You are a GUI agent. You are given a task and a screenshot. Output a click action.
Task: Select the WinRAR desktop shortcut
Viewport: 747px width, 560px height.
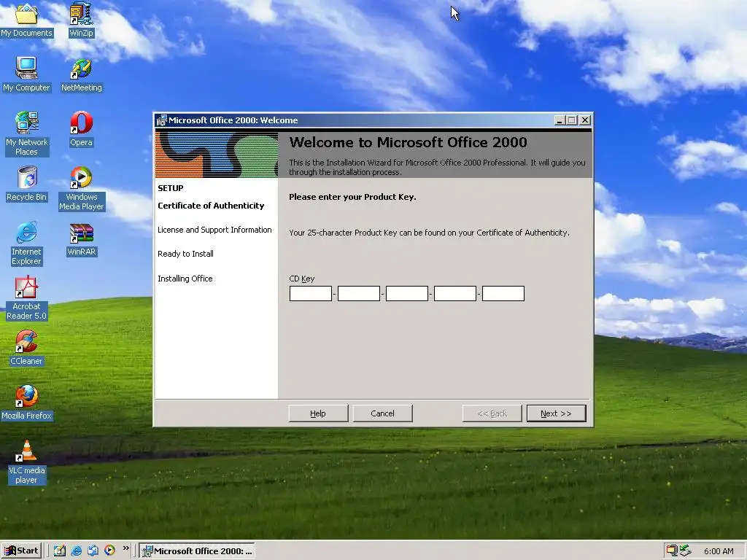82,239
